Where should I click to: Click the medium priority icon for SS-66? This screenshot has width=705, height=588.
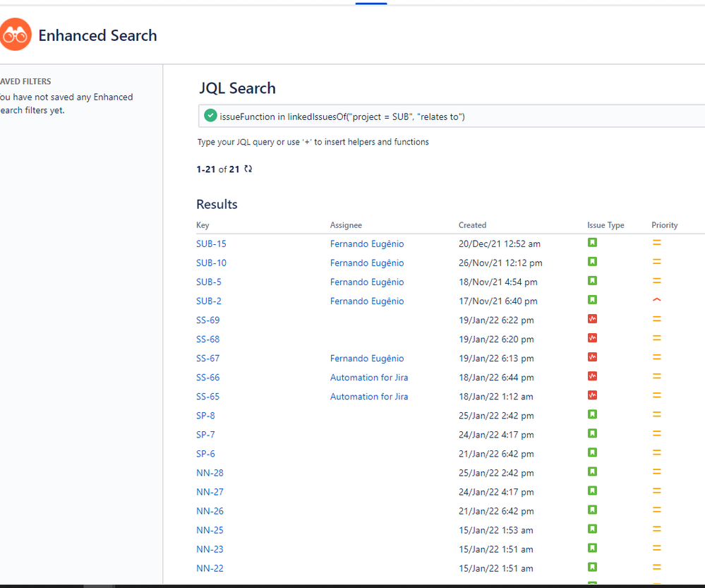point(657,376)
